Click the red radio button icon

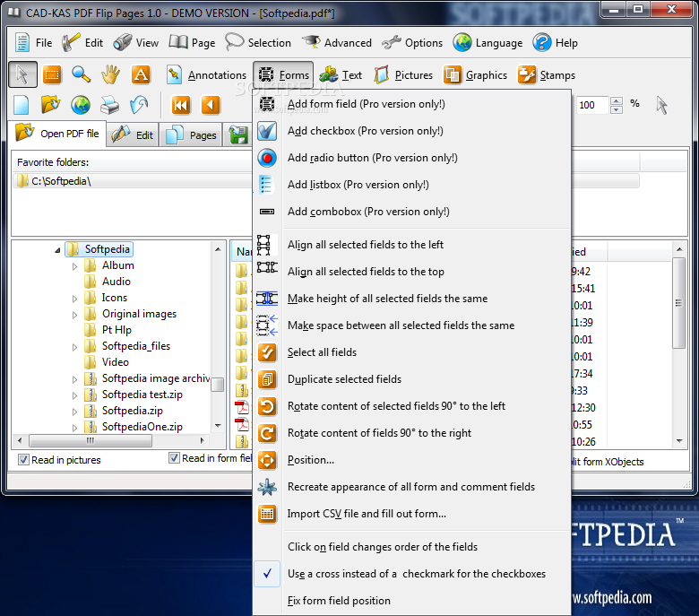click(267, 158)
